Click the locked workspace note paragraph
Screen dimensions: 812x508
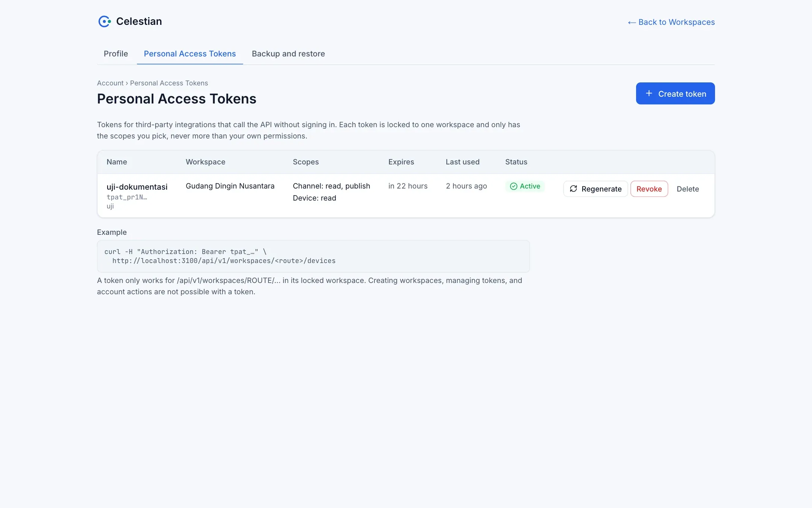click(309, 286)
